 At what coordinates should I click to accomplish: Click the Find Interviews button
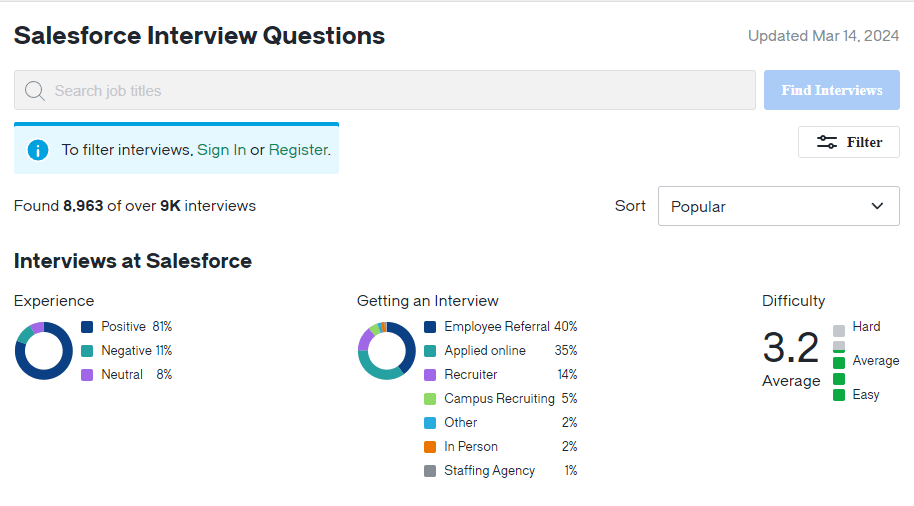(832, 90)
